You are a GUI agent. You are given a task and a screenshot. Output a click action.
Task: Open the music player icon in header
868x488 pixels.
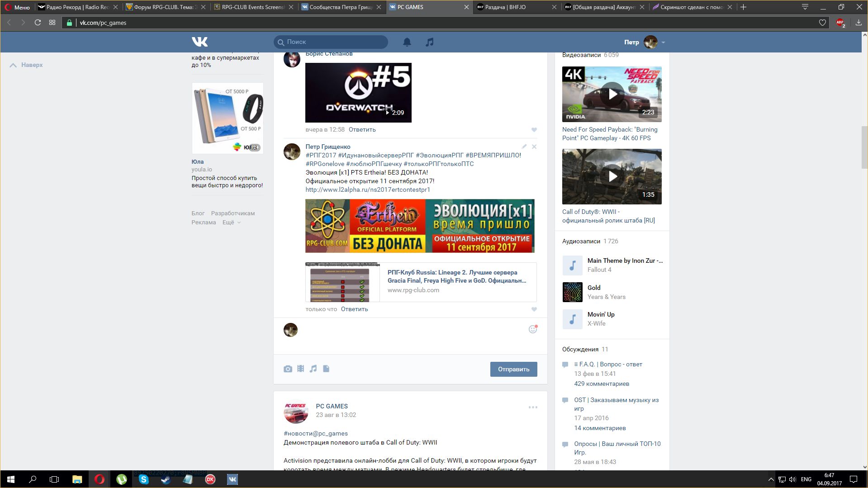pos(430,42)
